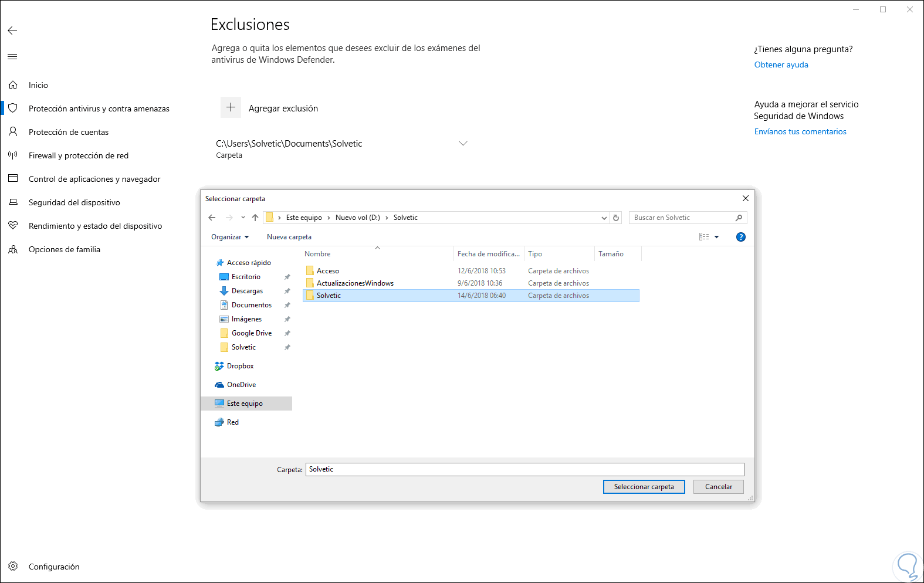924x583 pixels.
Task: Expand the address bar path dropdown
Action: click(x=604, y=218)
